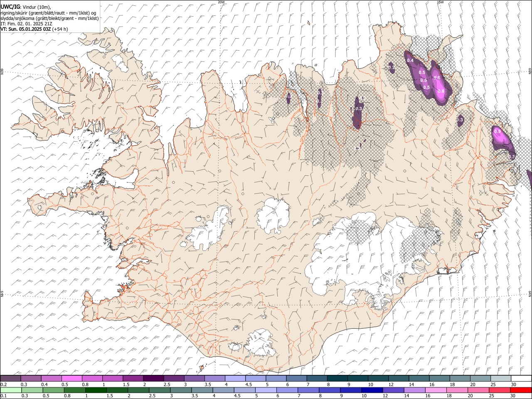The width and height of the screenshot is (532, 399).
Task: Pick the grey-blue swatch labelled 3.5 in the bottom legend row
Action: click(202, 390)
